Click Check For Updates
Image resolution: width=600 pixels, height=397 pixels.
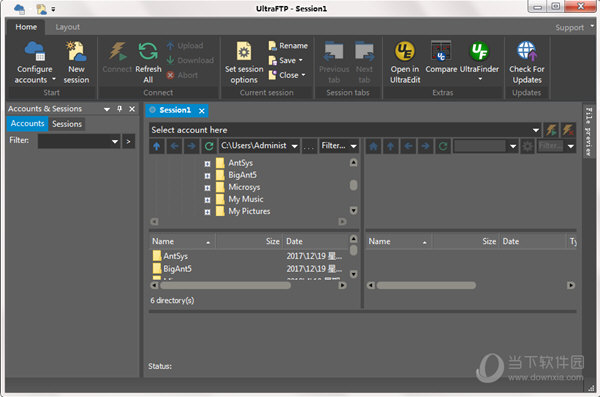point(527,63)
